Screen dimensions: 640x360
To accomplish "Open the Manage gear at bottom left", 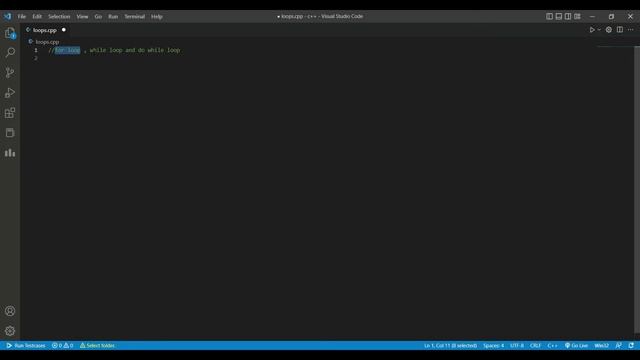I will [10, 331].
